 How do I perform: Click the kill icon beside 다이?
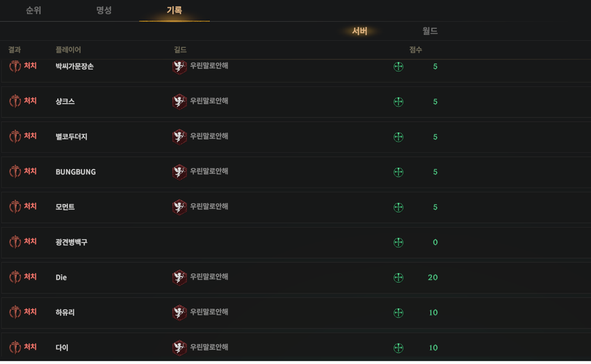click(x=15, y=347)
